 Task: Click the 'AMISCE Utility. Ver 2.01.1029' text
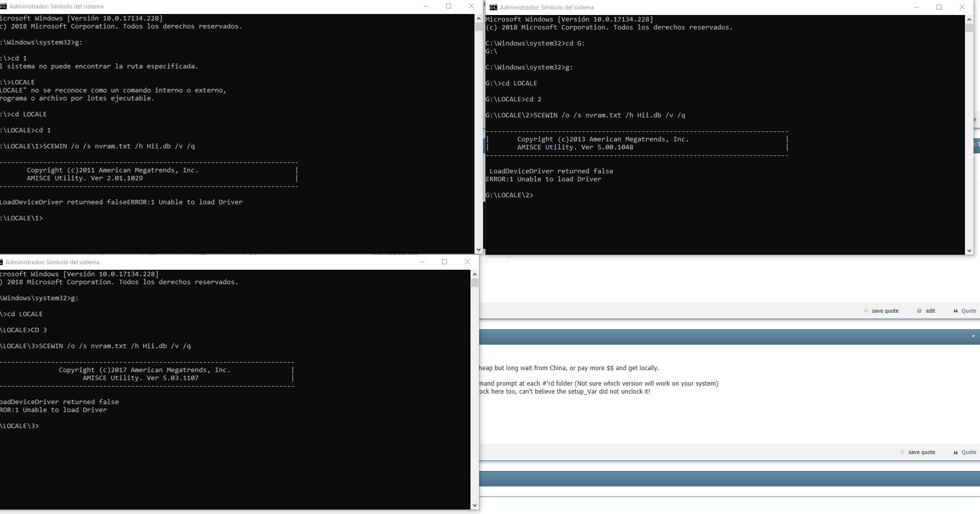coord(85,178)
